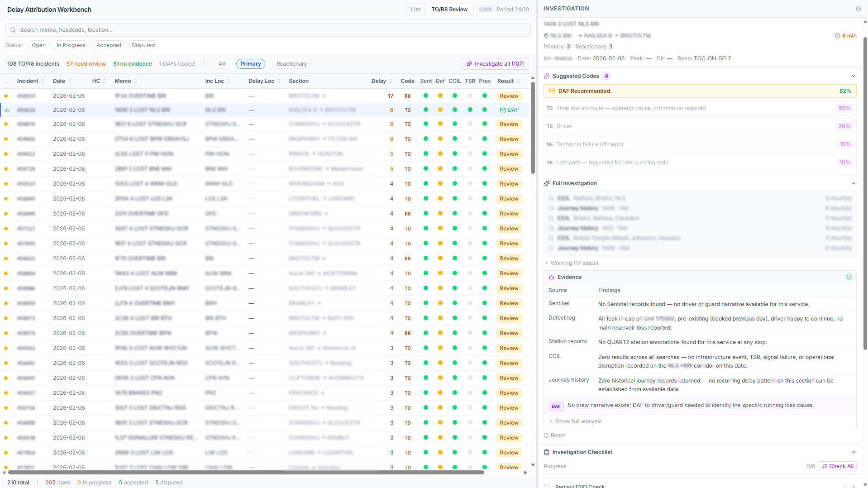Toggle the In Progress status filter
The image size is (868, 488).
click(x=71, y=45)
